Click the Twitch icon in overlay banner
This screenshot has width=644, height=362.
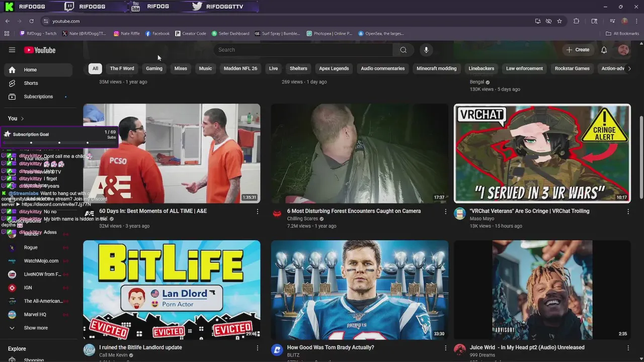point(69,7)
